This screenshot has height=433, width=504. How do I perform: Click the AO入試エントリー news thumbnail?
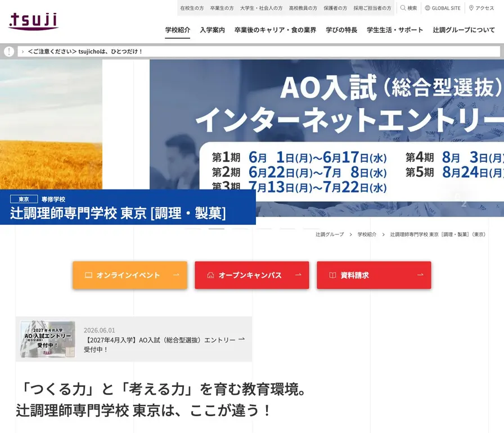(x=48, y=339)
